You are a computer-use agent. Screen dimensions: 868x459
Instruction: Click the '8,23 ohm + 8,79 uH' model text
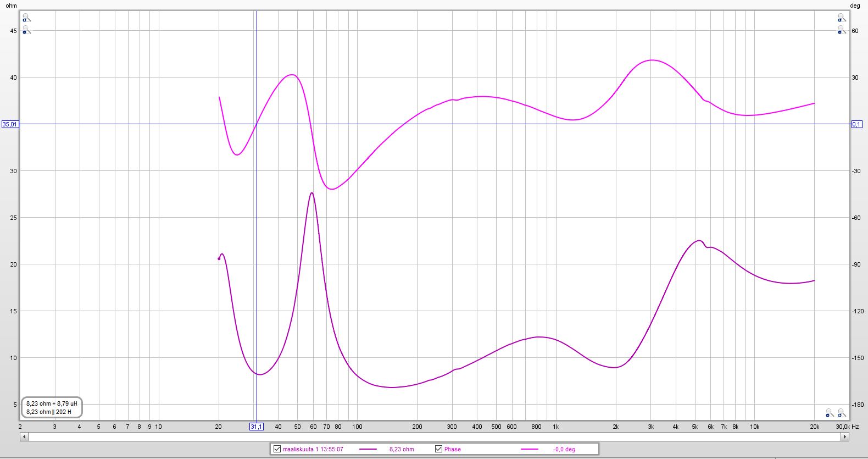(52, 403)
